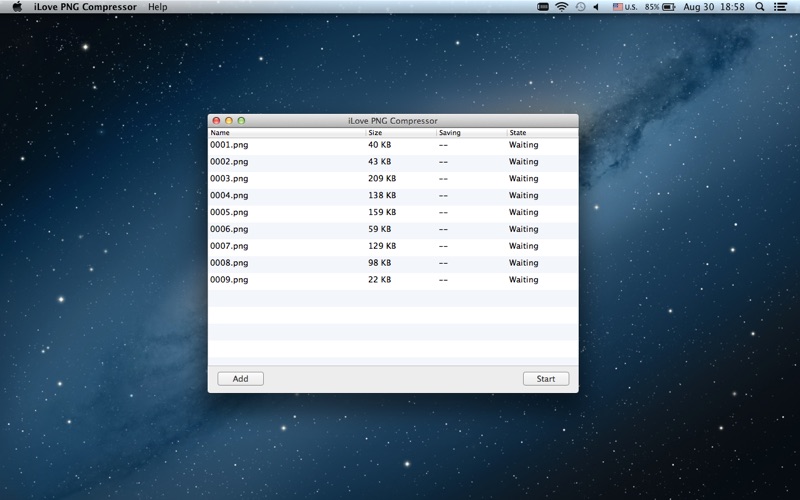Click the State column header
Viewport: 800px width, 500px height.
[x=541, y=132]
